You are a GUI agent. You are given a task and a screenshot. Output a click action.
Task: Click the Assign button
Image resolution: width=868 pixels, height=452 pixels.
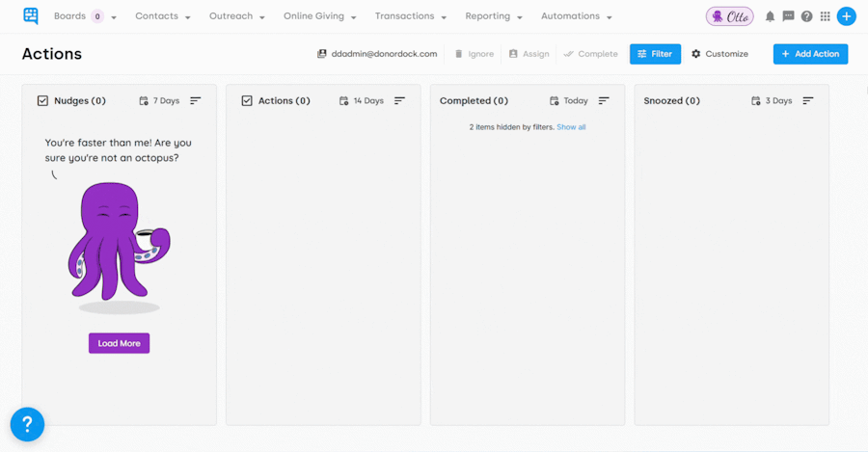click(529, 54)
